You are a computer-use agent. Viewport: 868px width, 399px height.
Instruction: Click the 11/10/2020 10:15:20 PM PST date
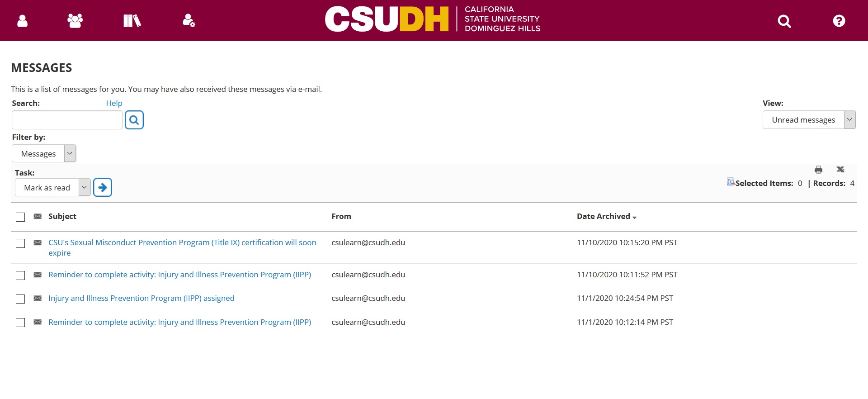pyautogui.click(x=627, y=242)
